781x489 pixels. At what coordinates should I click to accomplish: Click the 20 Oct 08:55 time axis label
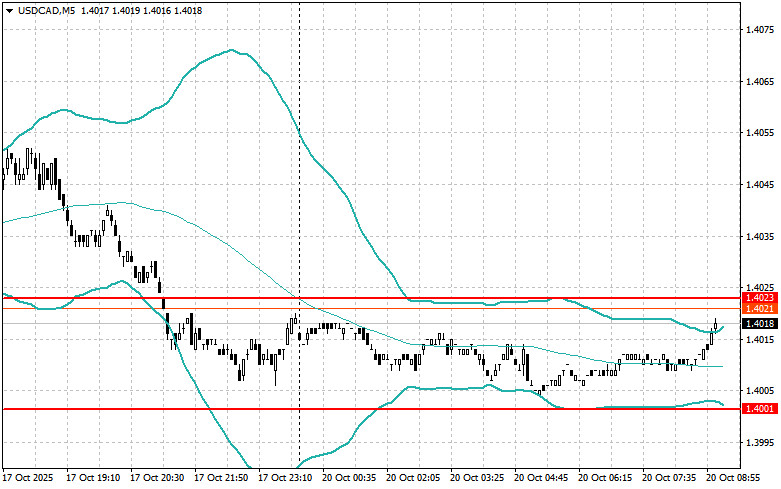pyautogui.click(x=733, y=478)
